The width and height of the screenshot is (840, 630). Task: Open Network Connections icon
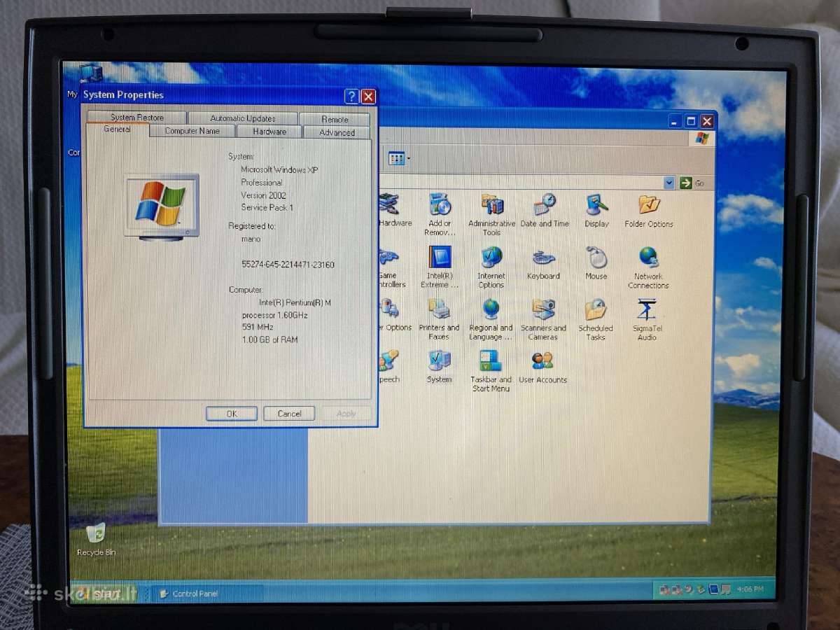[648, 267]
